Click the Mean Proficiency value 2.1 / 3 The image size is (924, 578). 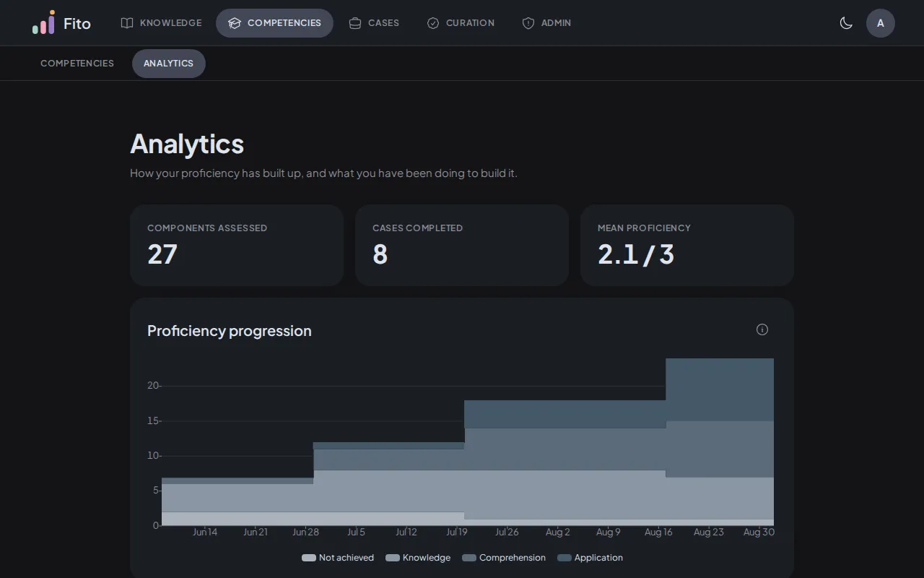(x=636, y=254)
